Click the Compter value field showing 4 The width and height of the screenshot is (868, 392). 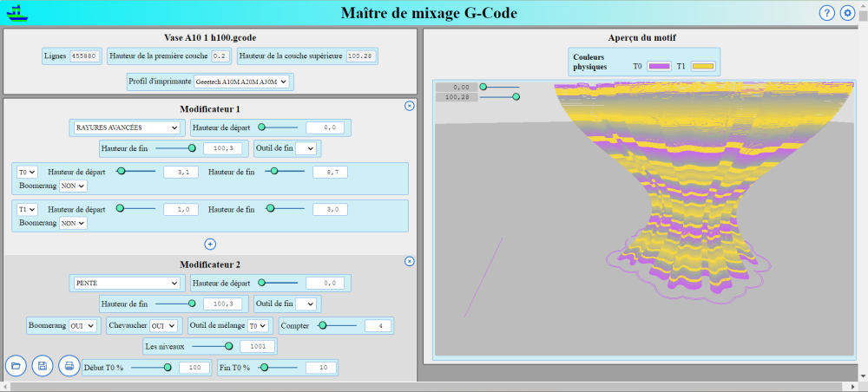click(x=378, y=325)
